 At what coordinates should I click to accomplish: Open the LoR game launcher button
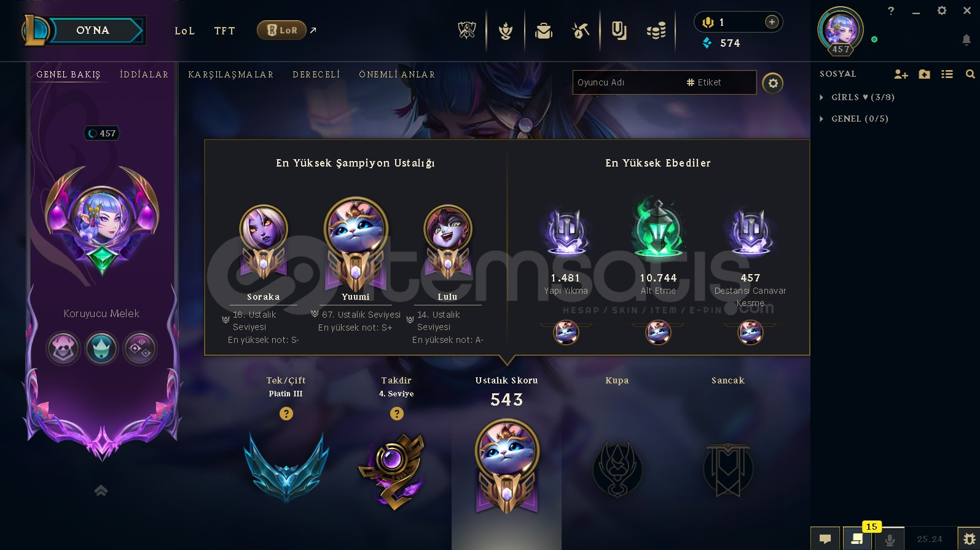click(281, 30)
